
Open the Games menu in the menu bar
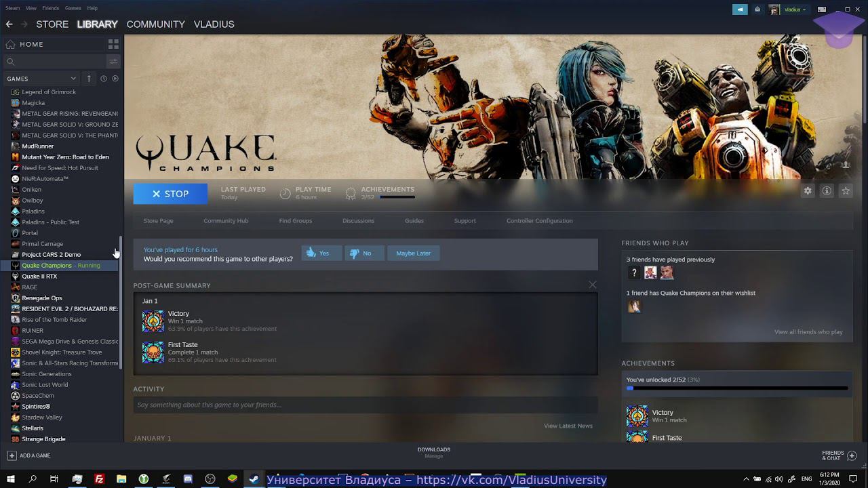click(73, 8)
